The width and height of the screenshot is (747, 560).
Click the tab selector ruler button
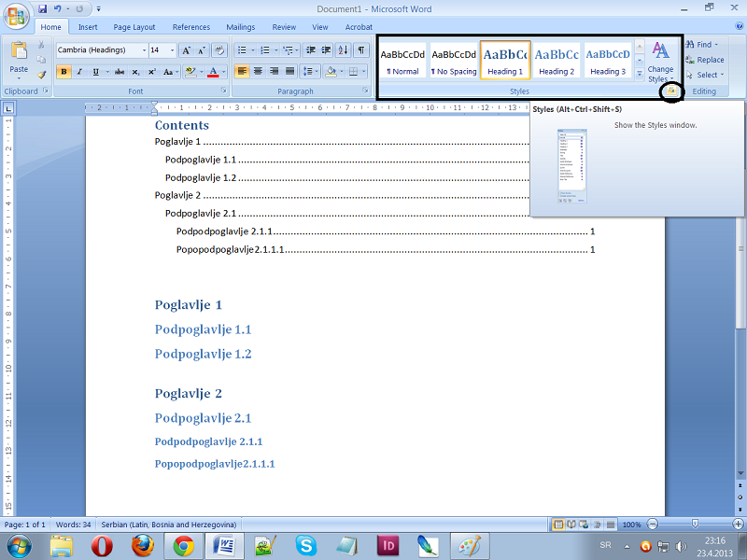pos(8,108)
